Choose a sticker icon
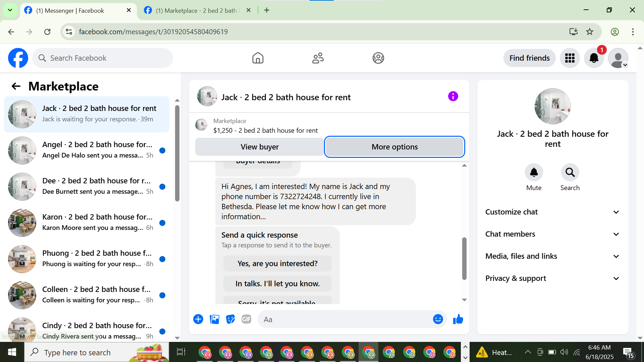 [230, 319]
